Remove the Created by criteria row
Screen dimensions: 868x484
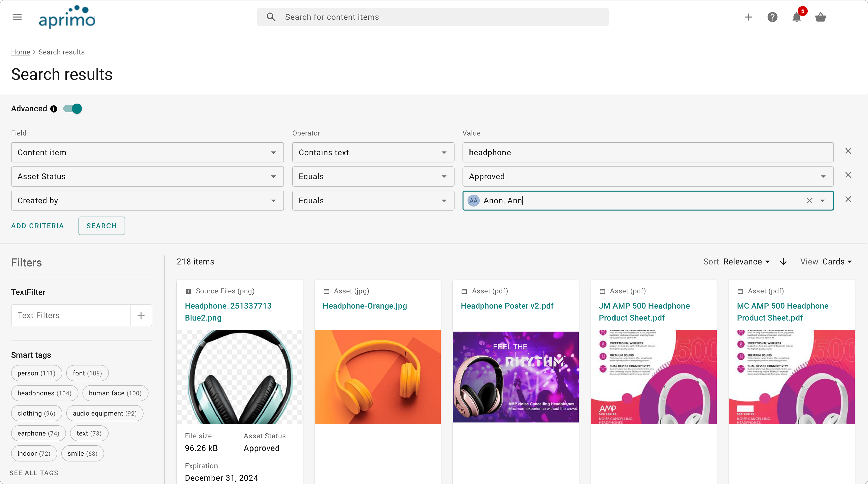pos(849,199)
